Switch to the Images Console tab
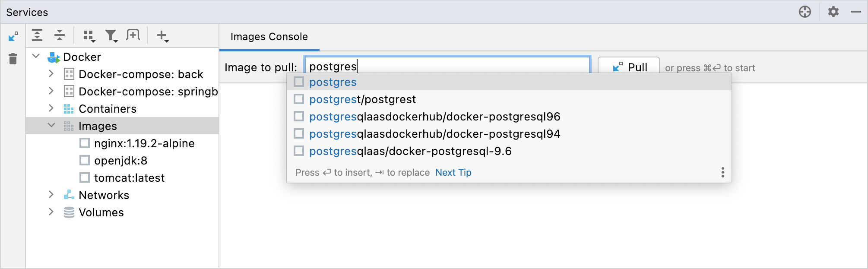 coord(268,37)
